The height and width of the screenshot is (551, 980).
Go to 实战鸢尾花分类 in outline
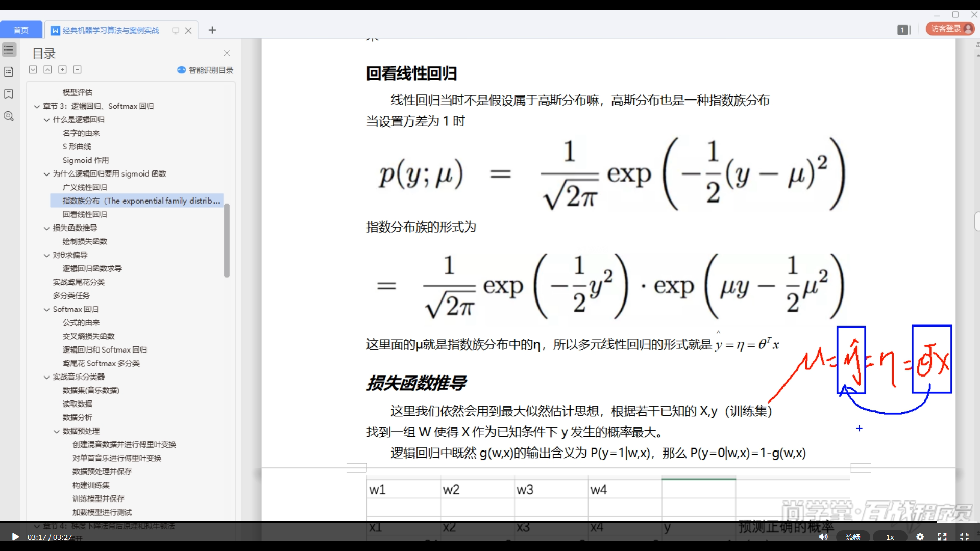pyautogui.click(x=79, y=282)
